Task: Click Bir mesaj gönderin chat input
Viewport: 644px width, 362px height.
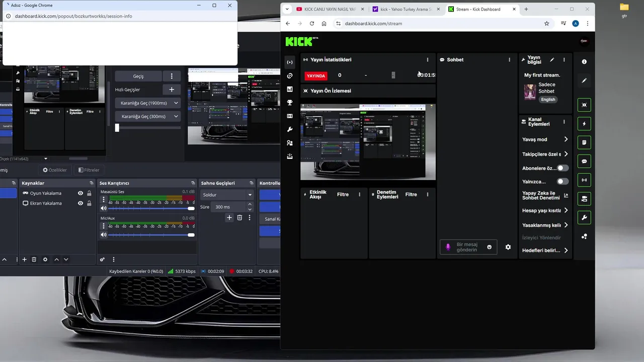Action: coord(468,247)
